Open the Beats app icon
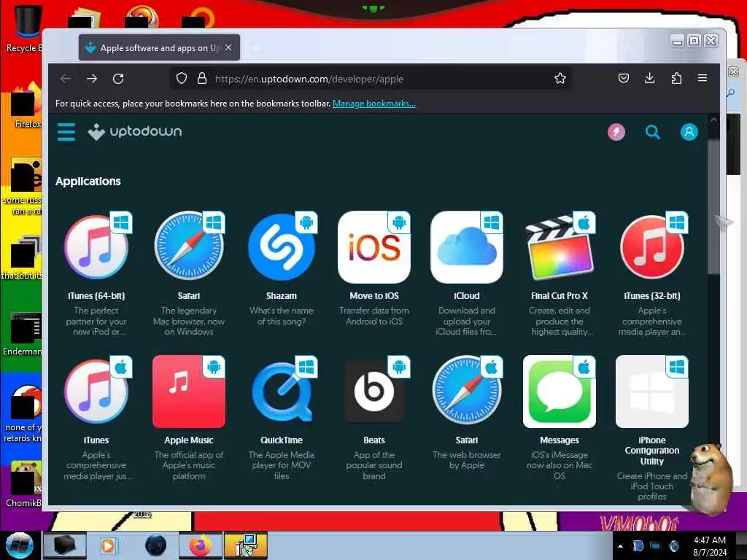The width and height of the screenshot is (747, 560). [374, 392]
